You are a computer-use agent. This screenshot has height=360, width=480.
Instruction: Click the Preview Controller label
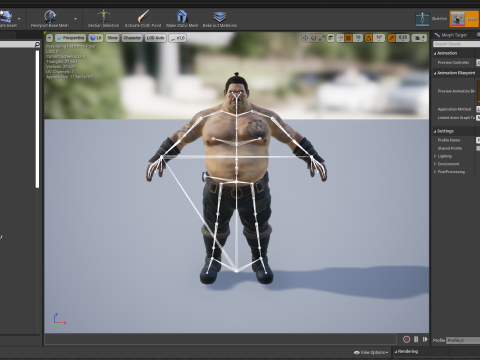453,62
